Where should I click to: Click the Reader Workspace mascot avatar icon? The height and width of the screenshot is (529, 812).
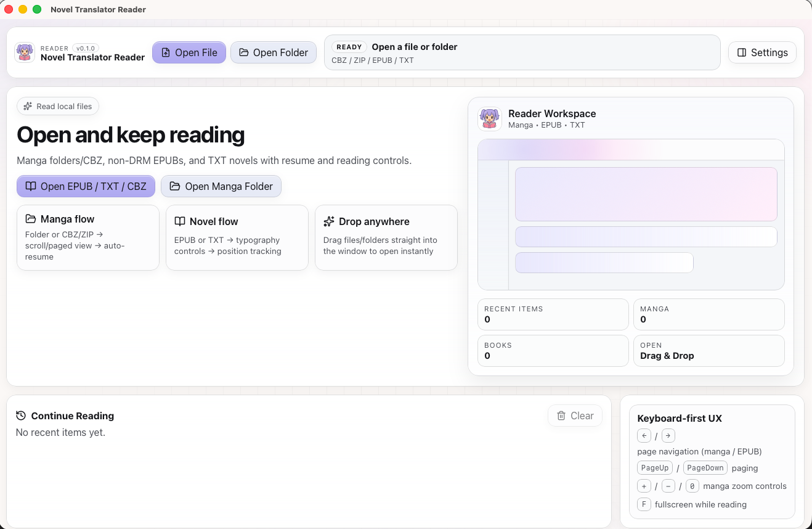coord(489,118)
